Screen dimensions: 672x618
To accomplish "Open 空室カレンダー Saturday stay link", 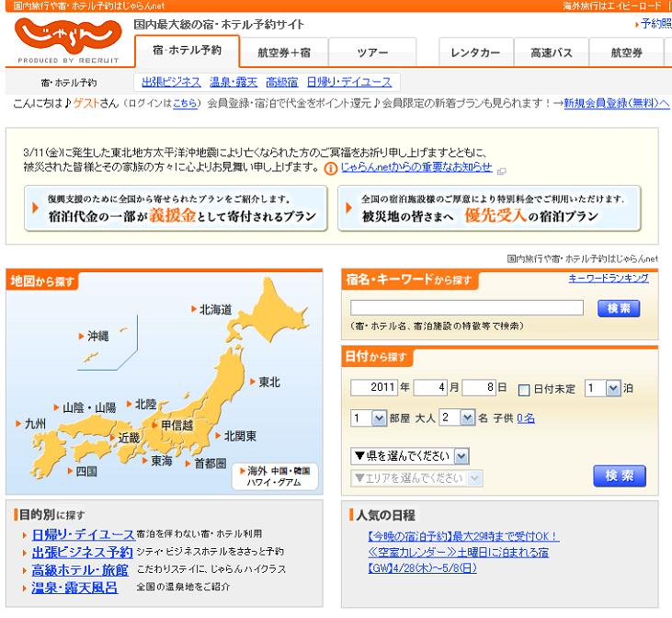I will tap(458, 553).
